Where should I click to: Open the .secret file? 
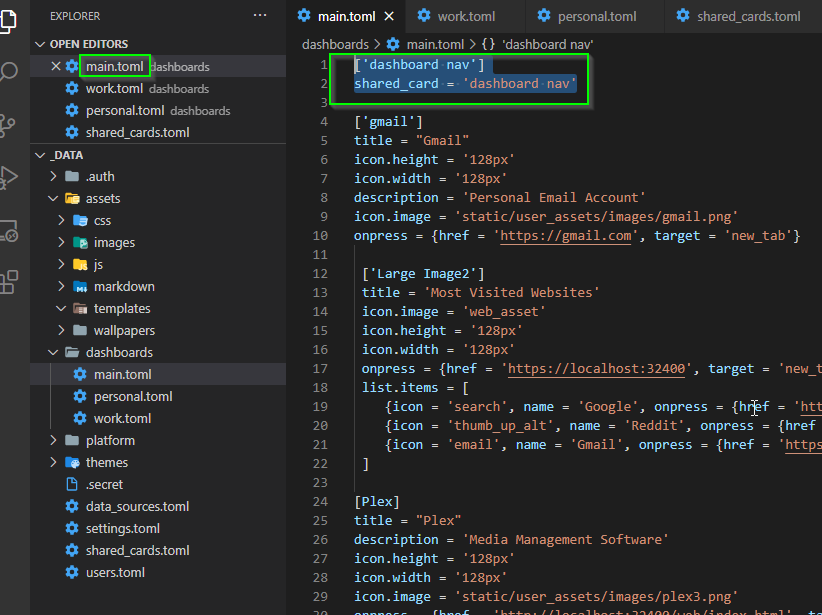coord(158,484)
